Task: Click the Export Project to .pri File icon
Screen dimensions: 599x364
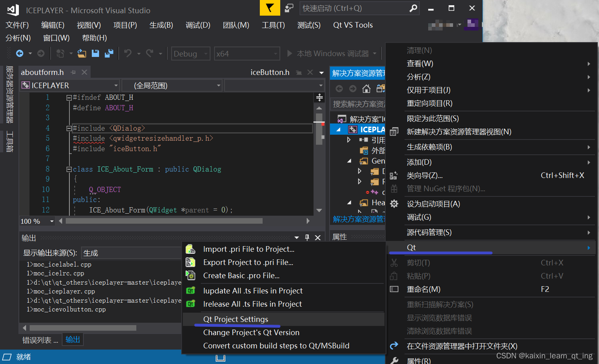Action: pyautogui.click(x=190, y=262)
